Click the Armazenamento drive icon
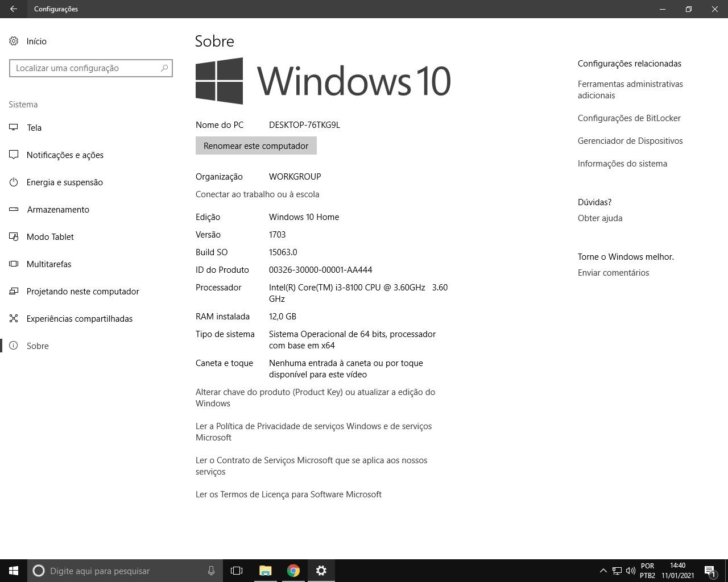728x582 pixels. coord(14,209)
